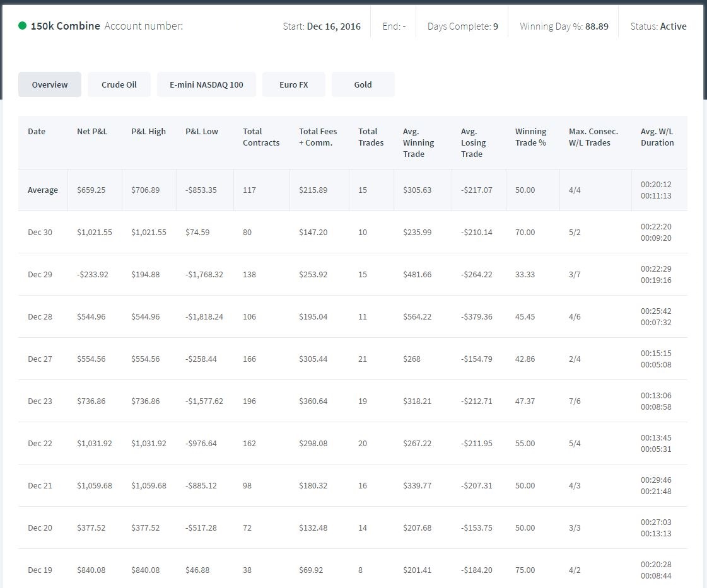Click the Avg. Losing Trade header
Image resolution: width=707 pixels, height=588 pixels.
click(x=473, y=142)
